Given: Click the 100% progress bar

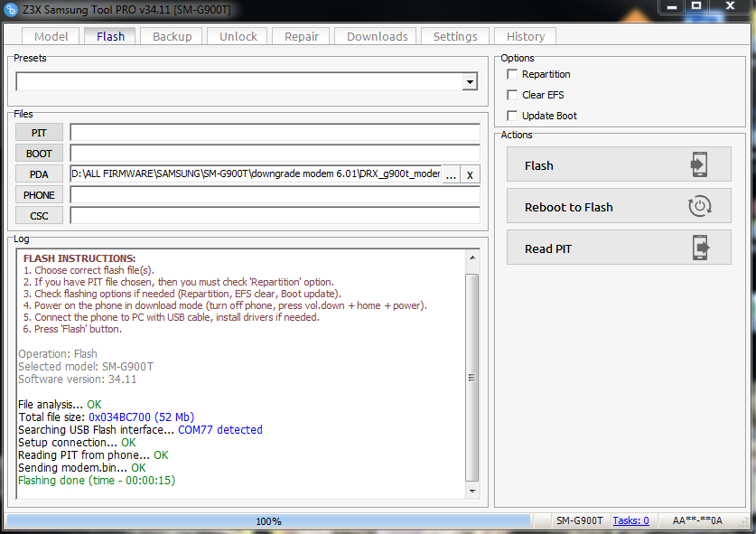Looking at the screenshot, I should (x=268, y=521).
